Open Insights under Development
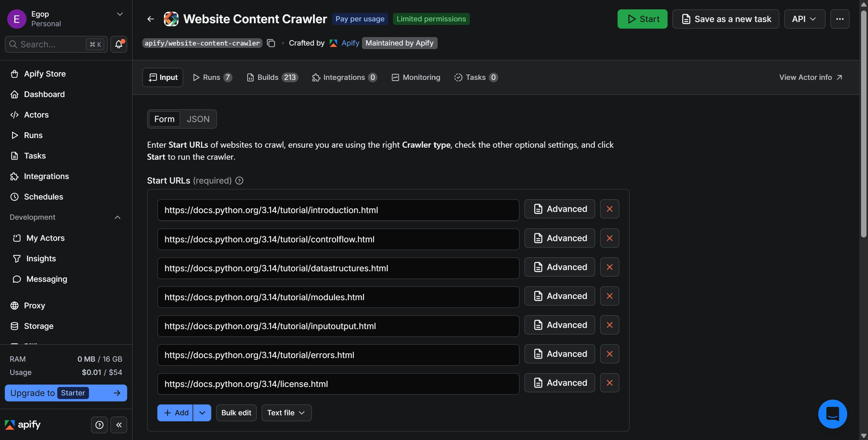 (x=66, y=258)
